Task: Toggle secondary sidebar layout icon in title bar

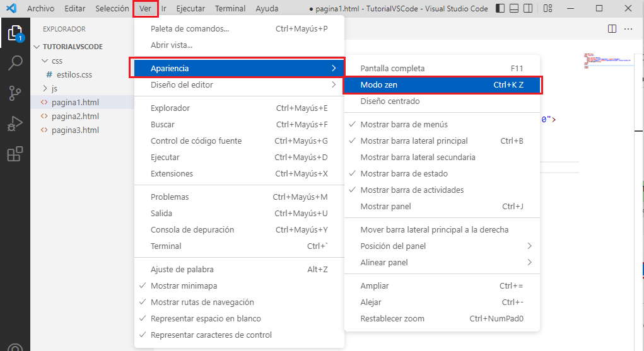Action: point(528,8)
